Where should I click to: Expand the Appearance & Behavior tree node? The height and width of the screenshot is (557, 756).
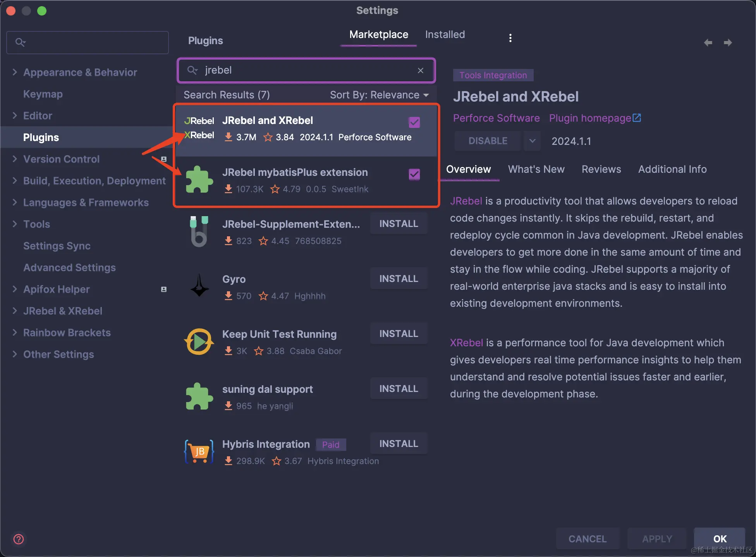coord(15,72)
